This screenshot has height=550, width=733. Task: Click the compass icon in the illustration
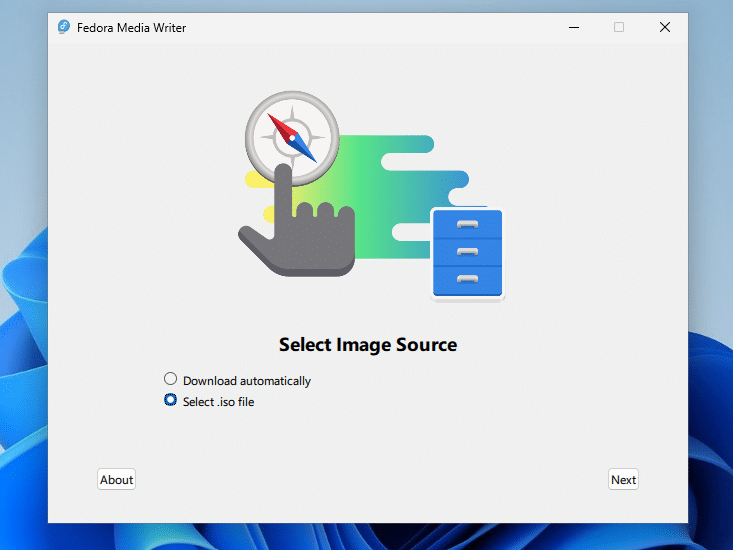pyautogui.click(x=291, y=135)
